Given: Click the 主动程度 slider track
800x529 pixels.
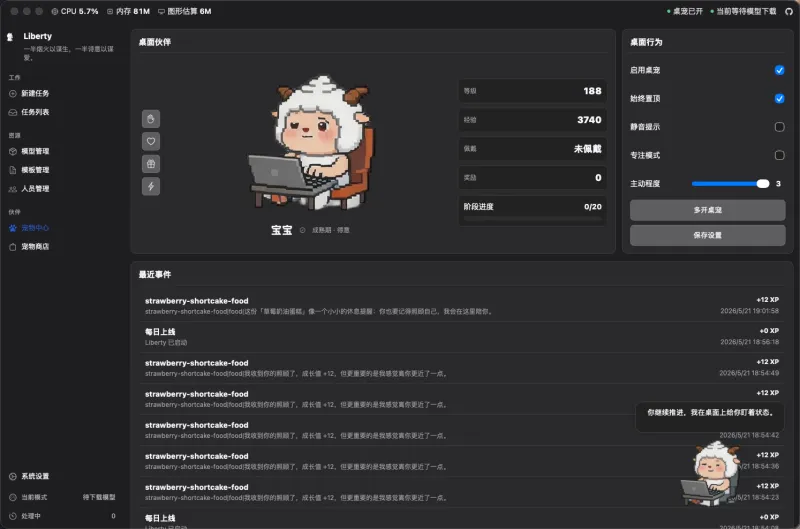Looking at the screenshot, I should (730, 184).
